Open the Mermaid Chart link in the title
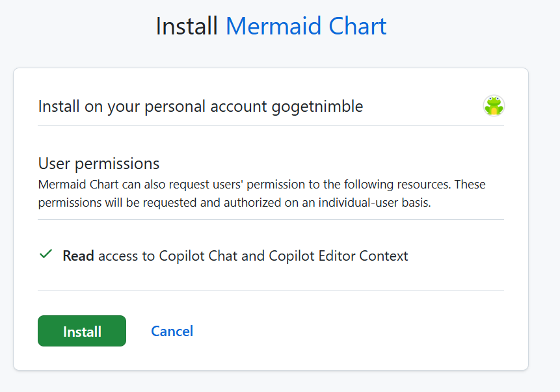560x392 pixels. [306, 27]
